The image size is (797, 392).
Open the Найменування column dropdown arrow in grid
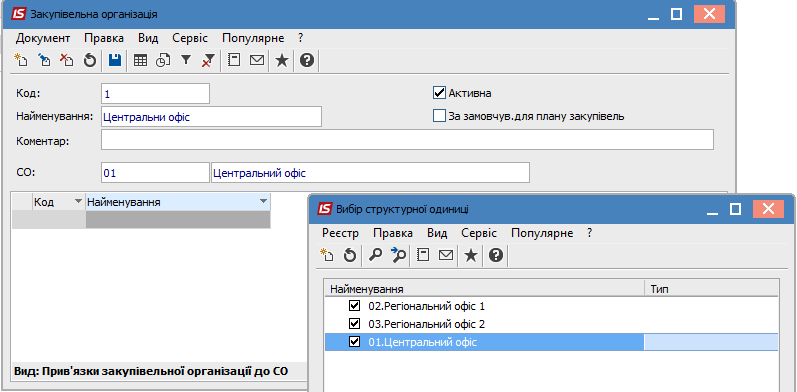click(x=263, y=202)
